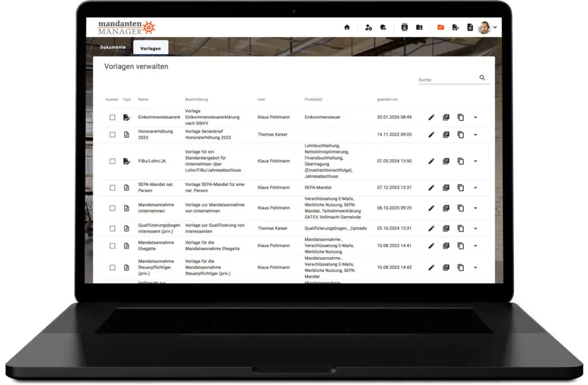The image size is (588, 385).
Task: Click the stacked-pages icon for Mandatsannahme Ehegatte
Action: pyautogui.click(x=446, y=246)
